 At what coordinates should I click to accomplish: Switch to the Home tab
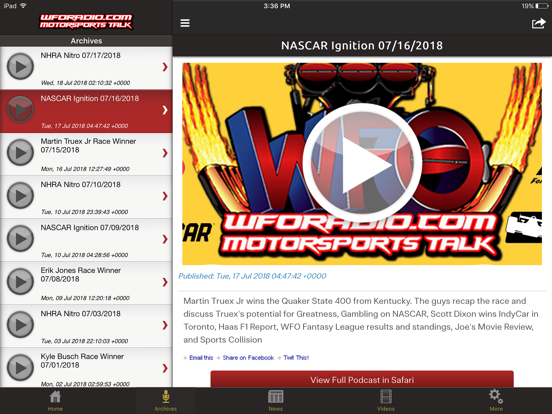click(x=55, y=401)
